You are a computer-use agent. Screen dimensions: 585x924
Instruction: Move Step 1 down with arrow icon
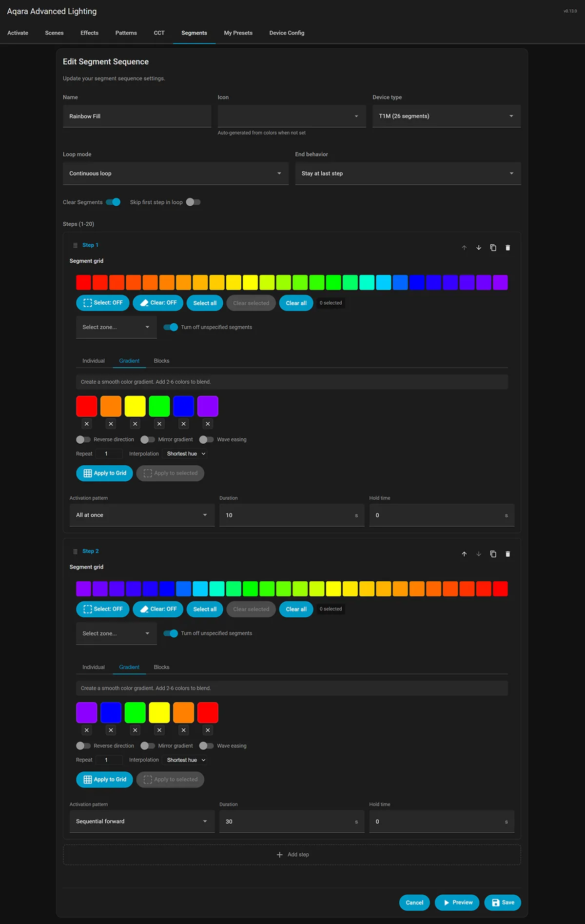click(479, 248)
